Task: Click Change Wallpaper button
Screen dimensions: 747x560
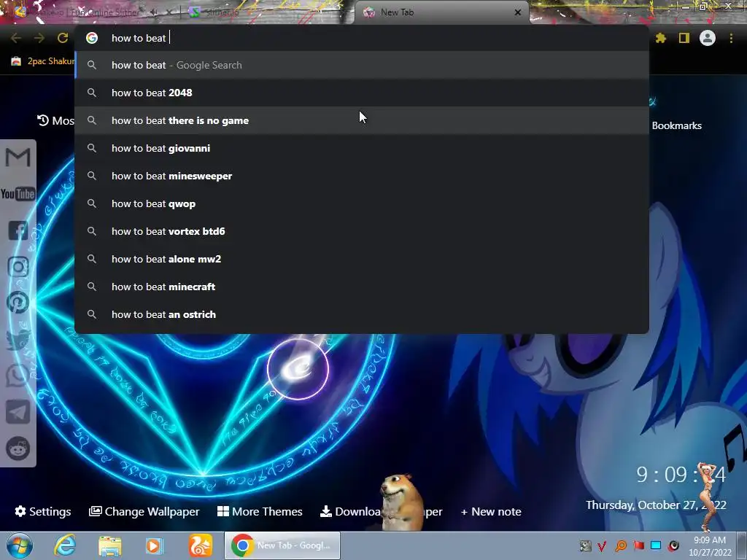Action: pyautogui.click(x=144, y=511)
